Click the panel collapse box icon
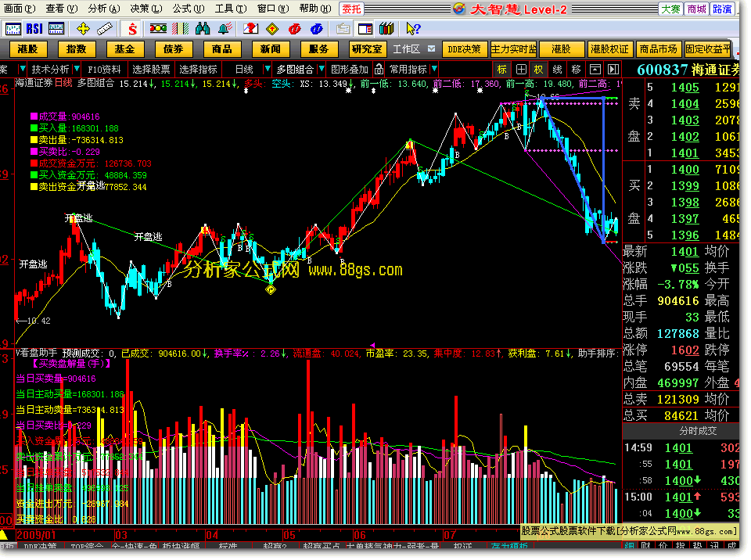Image resolution: width=751 pixels, height=560 pixels. pos(595,70)
